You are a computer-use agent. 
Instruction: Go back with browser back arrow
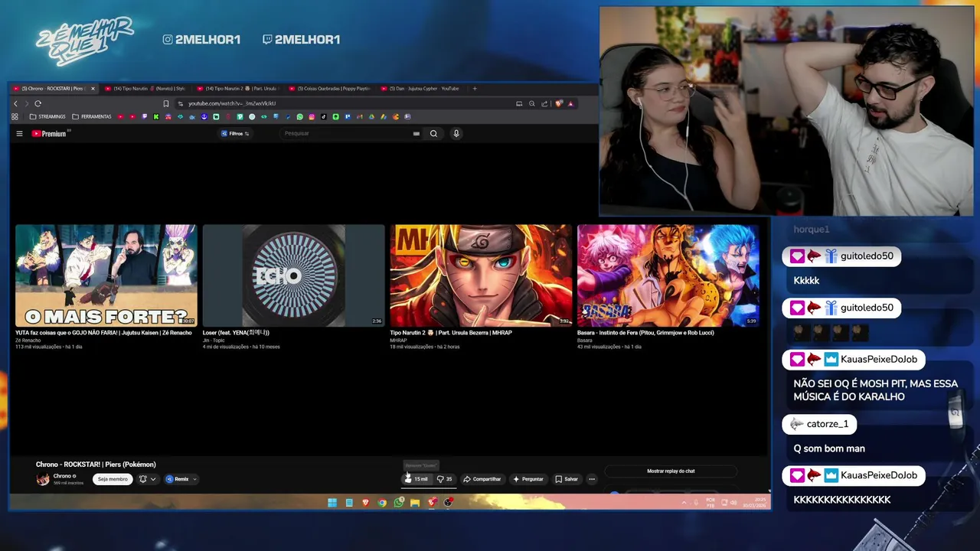[15, 103]
